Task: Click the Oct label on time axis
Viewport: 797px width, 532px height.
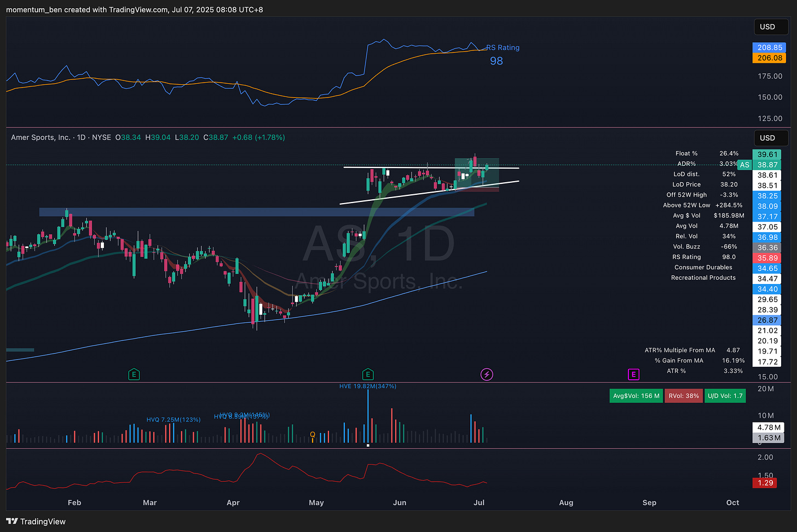Action: point(732,502)
